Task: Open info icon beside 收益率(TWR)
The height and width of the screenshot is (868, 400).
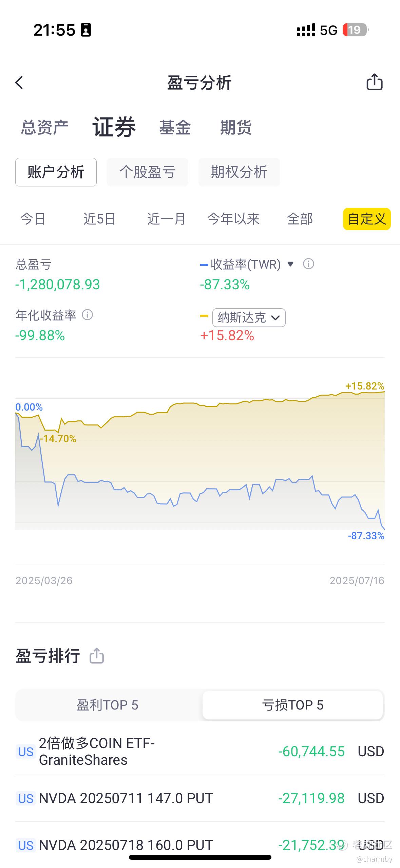Action: [308, 264]
